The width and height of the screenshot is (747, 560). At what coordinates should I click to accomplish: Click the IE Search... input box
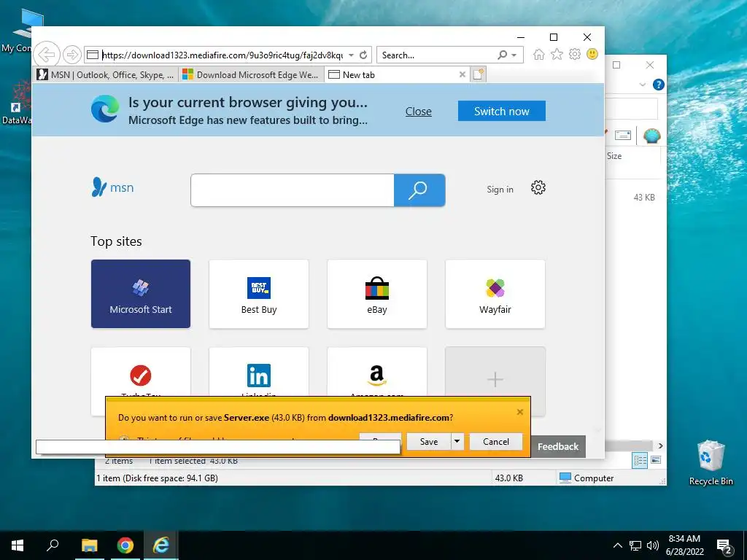(438, 55)
